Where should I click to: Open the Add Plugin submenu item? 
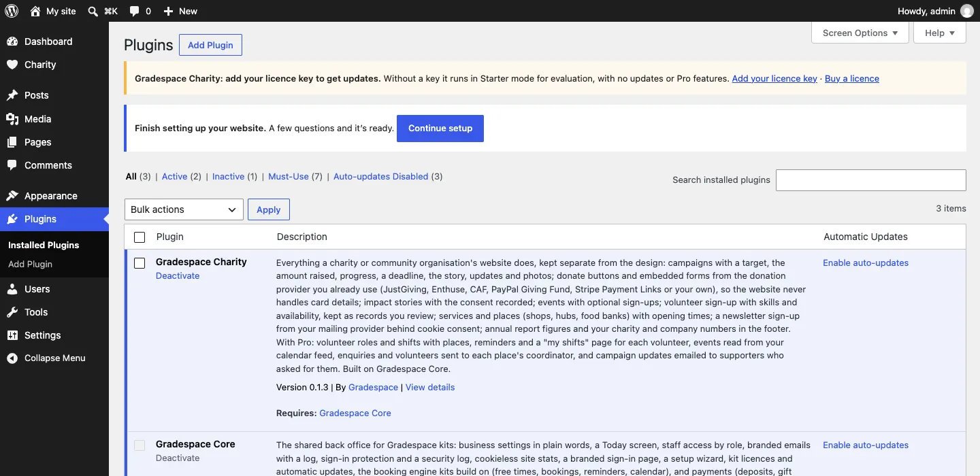pyautogui.click(x=30, y=264)
